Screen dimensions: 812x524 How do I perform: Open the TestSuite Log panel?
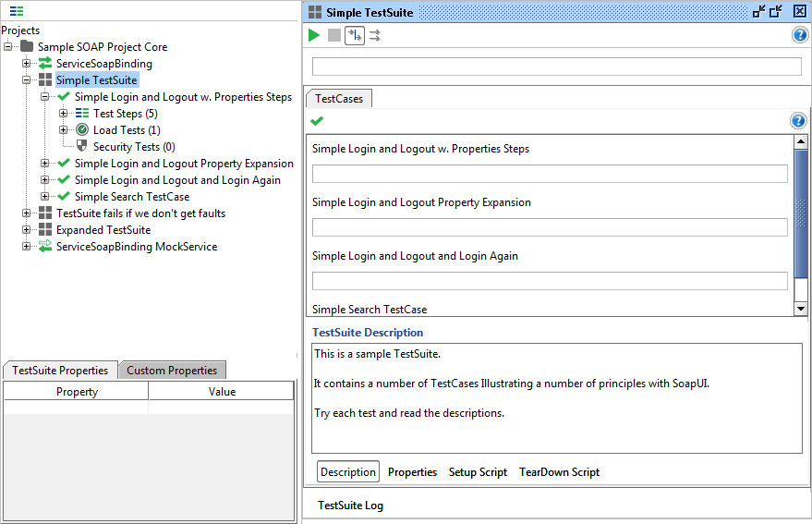(x=351, y=506)
